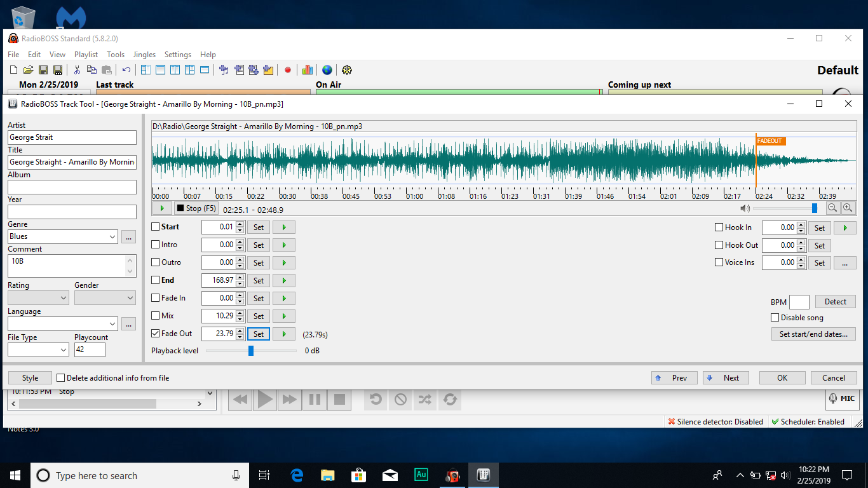Viewport: 868px width, 488px height.
Task: Click the main player Play button
Action: pos(265,399)
